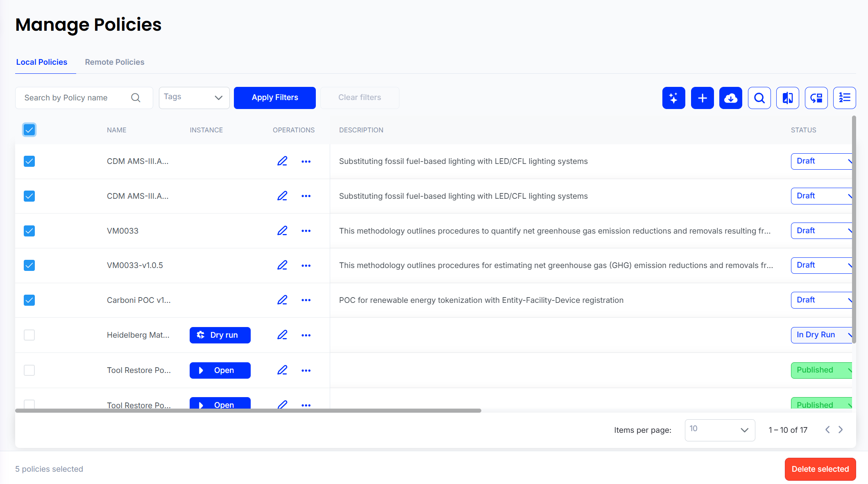The width and height of the screenshot is (868, 484).
Task: Click the cloud download import icon
Action: (x=730, y=98)
